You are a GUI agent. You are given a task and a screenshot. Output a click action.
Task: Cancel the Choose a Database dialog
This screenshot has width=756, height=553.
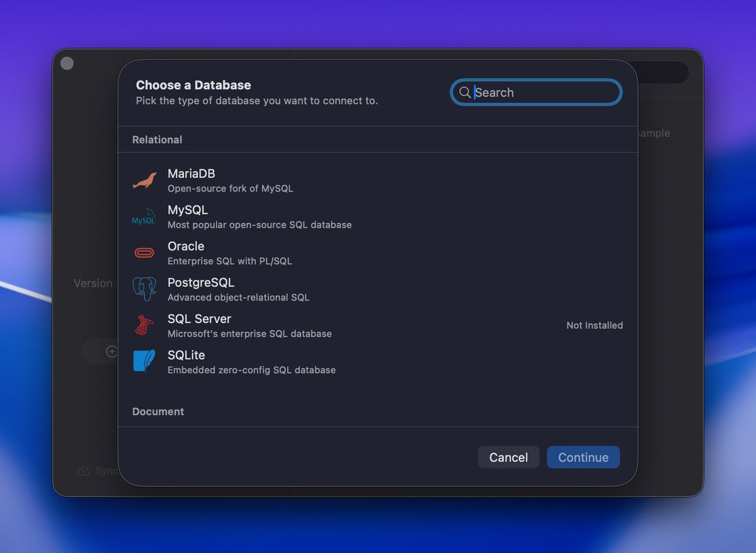tap(508, 457)
